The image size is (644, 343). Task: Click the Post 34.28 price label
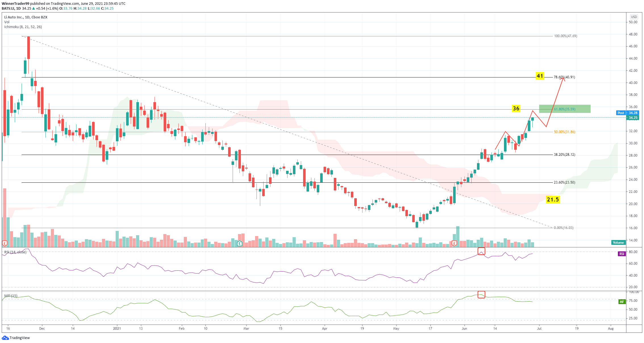(627, 113)
